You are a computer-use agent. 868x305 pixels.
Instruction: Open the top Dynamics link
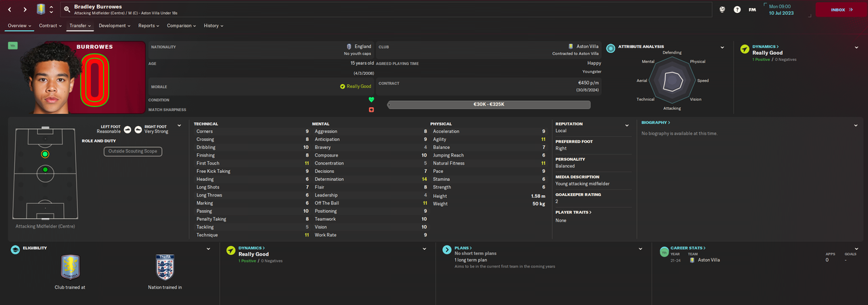click(766, 47)
